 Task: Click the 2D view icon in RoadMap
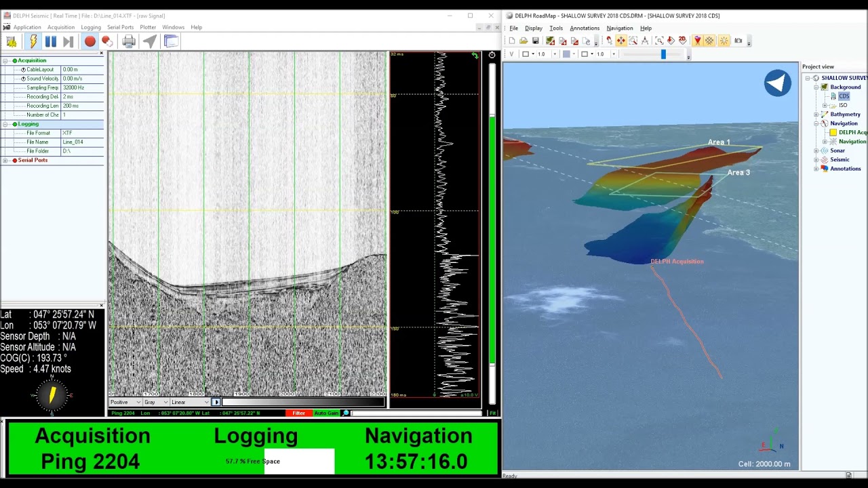pyautogui.click(x=682, y=41)
